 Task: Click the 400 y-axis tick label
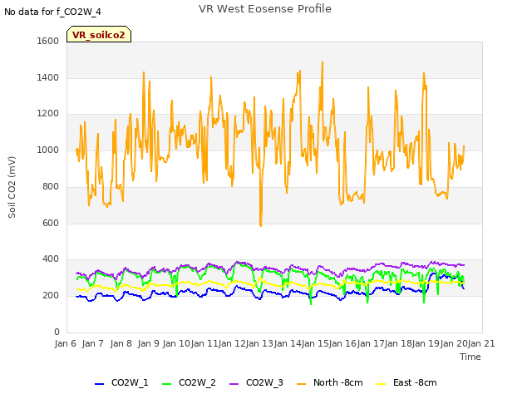[51, 259]
